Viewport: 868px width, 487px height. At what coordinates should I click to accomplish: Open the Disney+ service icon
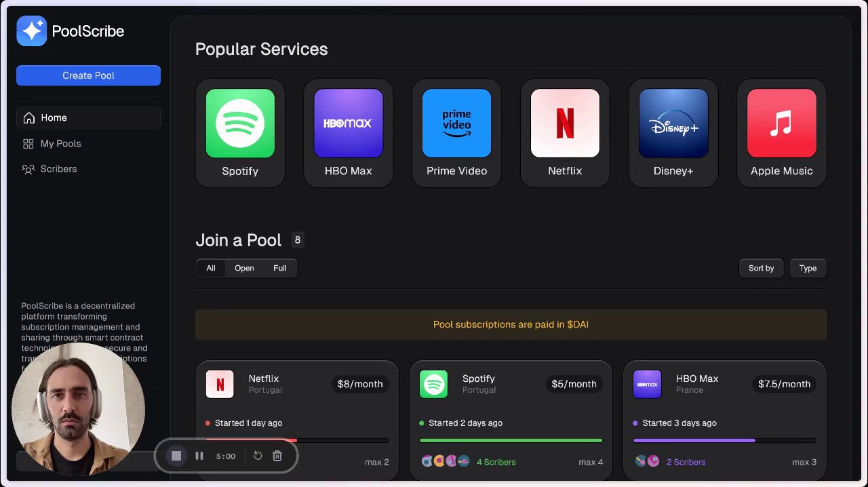(x=673, y=123)
